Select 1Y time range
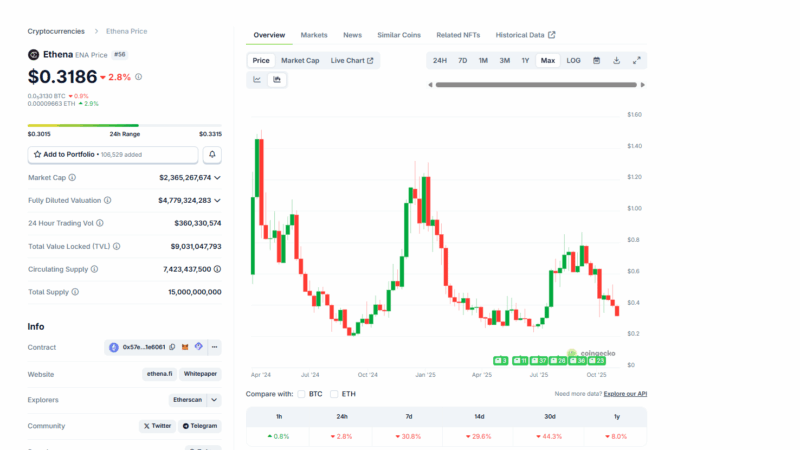Viewport: 800px width, 450px height. click(x=525, y=61)
